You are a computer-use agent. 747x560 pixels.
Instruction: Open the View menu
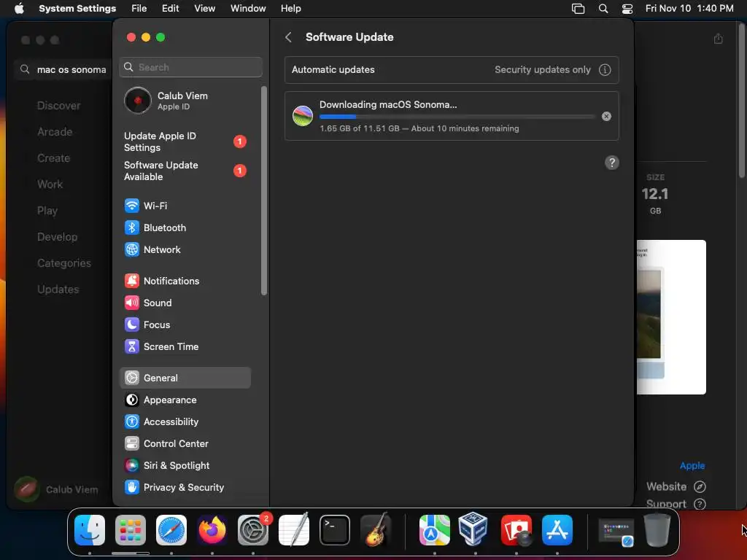[x=205, y=9]
